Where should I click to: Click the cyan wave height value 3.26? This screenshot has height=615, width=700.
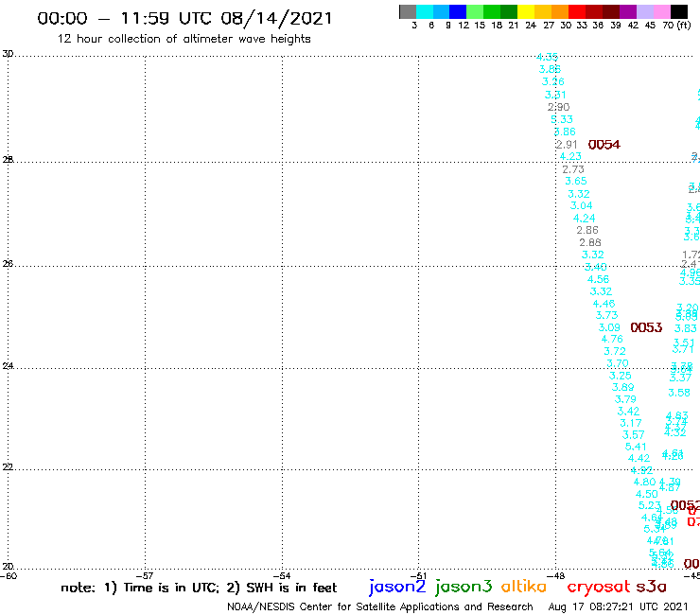[x=553, y=81]
